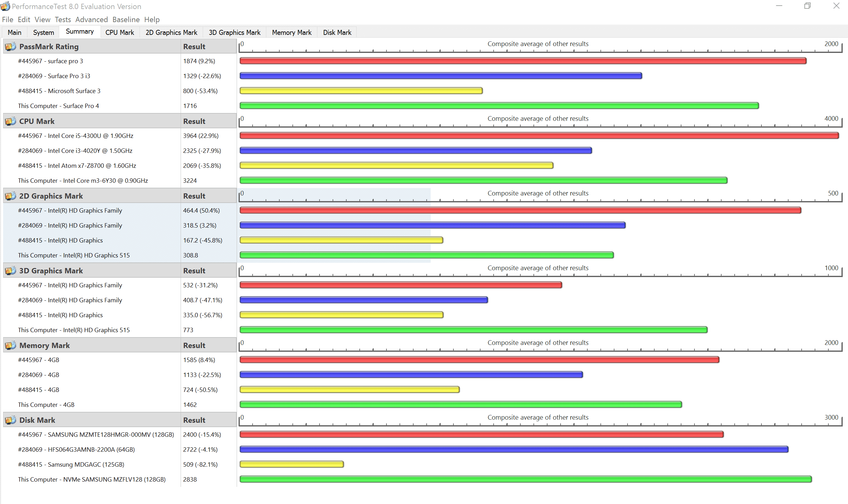Select HFS064G3AMNB-2200A (64GB) disk row
Screen dimensions: 848x504
coord(120,450)
